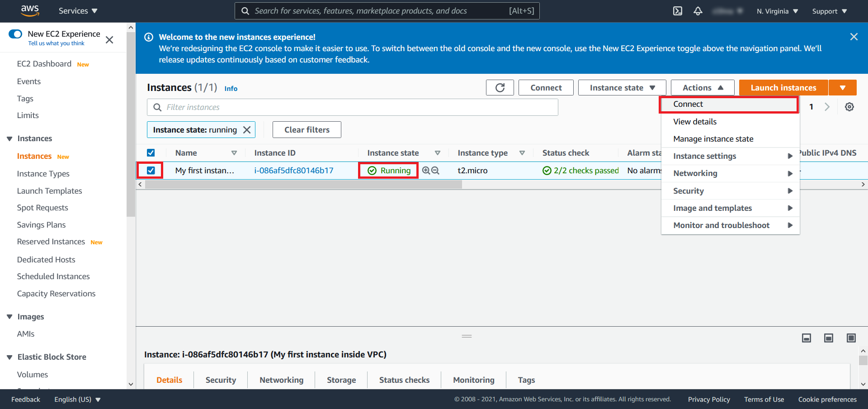
Task: Expand the Image and templates submenu
Action: (x=730, y=208)
